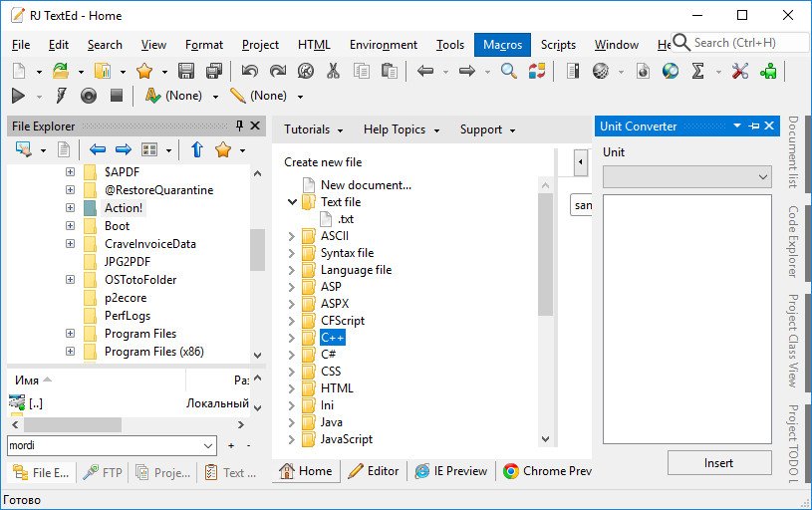Expand the Program Files folder node
812x510 pixels.
click(x=71, y=334)
